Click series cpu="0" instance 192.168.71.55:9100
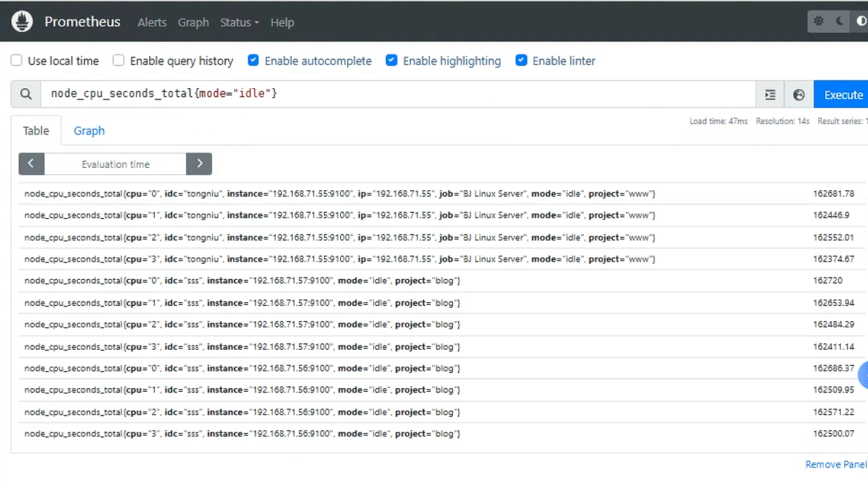 tap(339, 194)
